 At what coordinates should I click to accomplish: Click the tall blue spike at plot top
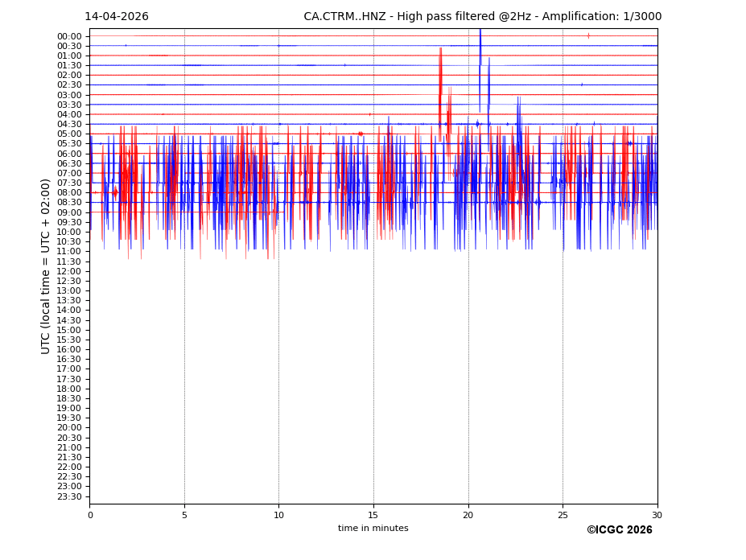tap(480, 48)
